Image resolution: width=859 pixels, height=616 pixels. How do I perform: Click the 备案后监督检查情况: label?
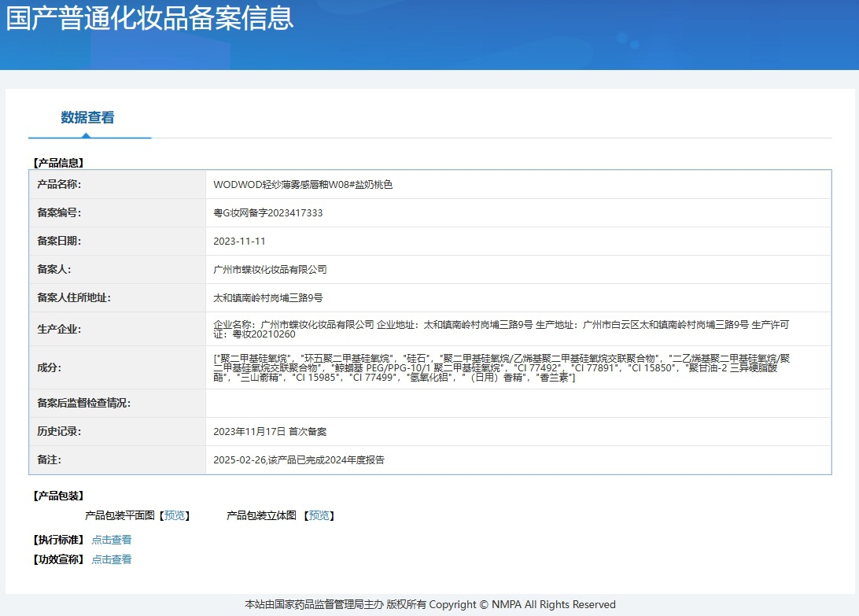(84, 404)
